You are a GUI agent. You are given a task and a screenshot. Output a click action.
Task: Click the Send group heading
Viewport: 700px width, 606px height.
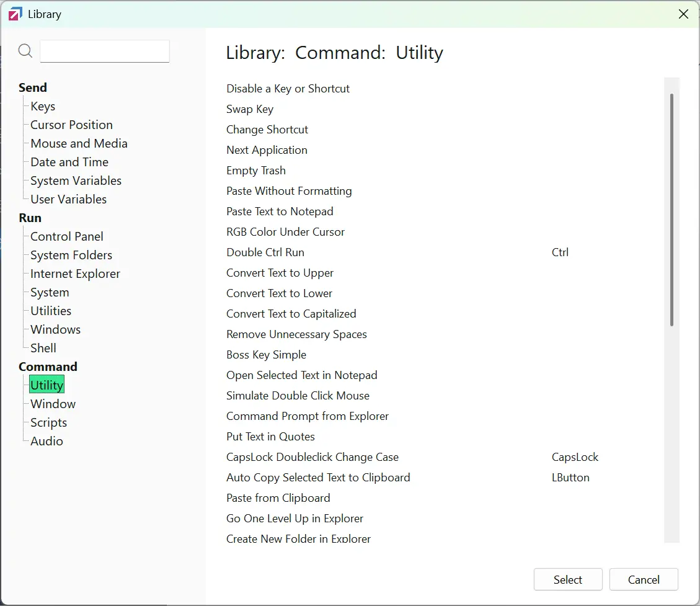pos(33,87)
